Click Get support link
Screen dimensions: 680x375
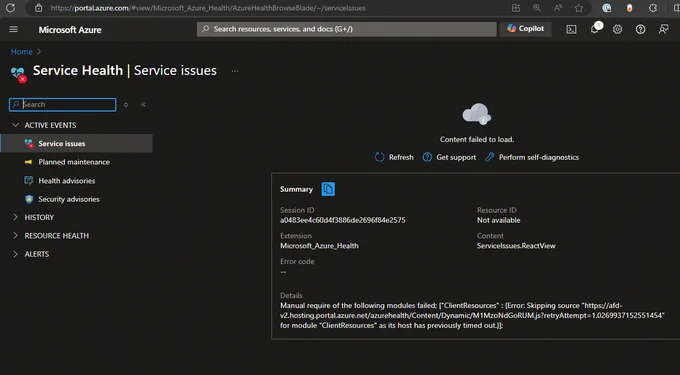pyautogui.click(x=449, y=157)
